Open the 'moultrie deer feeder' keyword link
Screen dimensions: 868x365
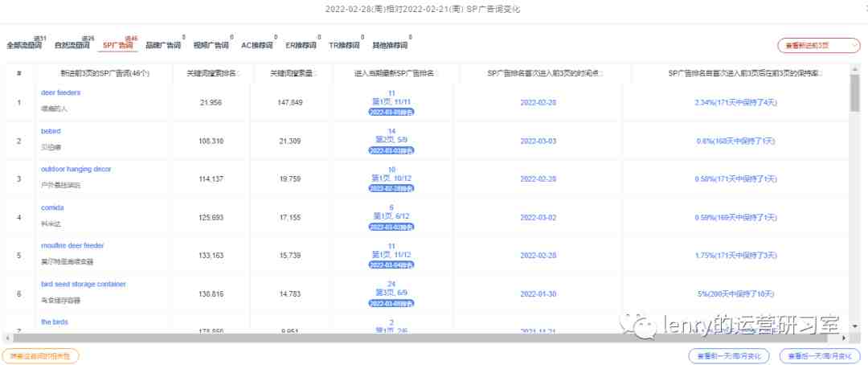point(72,245)
